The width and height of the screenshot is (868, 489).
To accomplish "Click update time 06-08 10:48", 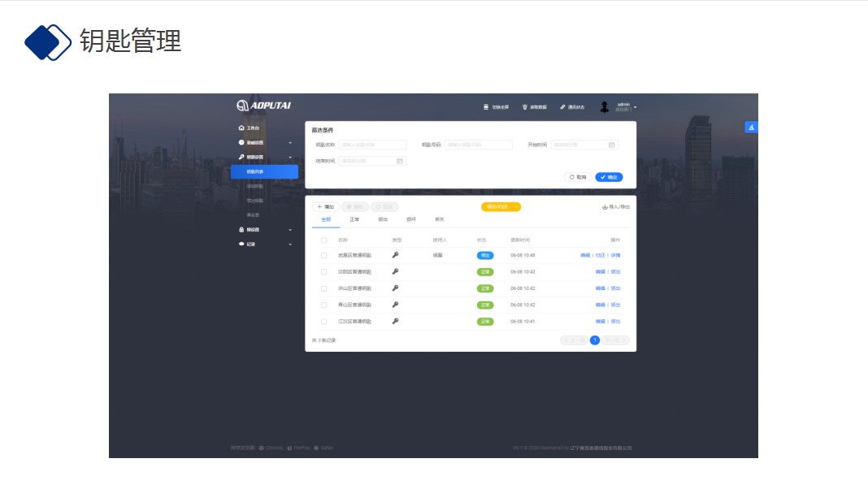I will tap(523, 256).
